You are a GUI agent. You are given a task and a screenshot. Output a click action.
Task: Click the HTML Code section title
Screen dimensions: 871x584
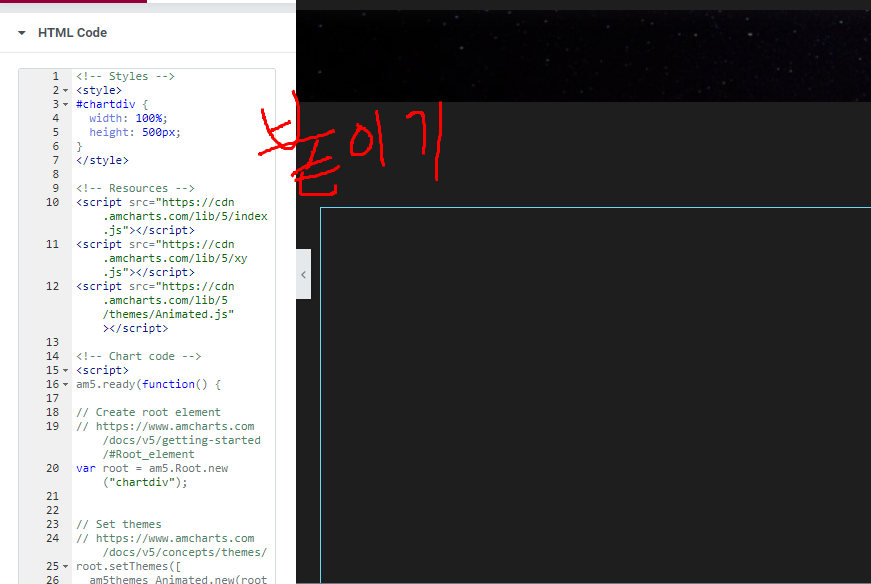pos(72,33)
